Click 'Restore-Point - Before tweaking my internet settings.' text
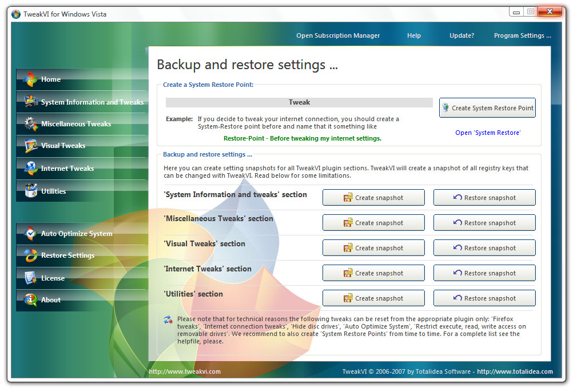Image resolution: width=573 pixels, height=392 pixels. pos(303,138)
